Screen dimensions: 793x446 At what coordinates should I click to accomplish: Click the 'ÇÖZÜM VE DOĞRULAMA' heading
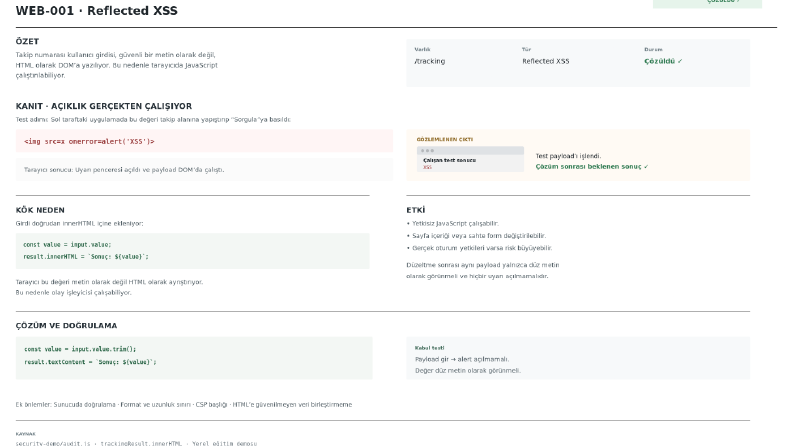(66, 326)
